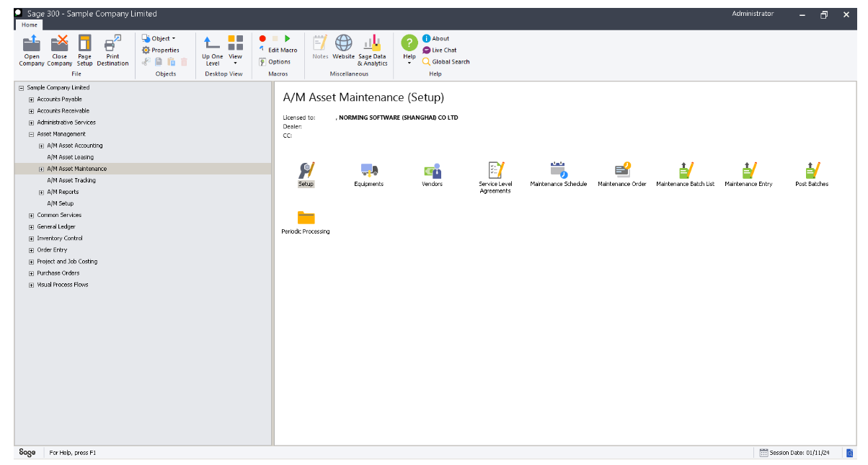Go Up One Level
868x465 pixels.
[212, 50]
